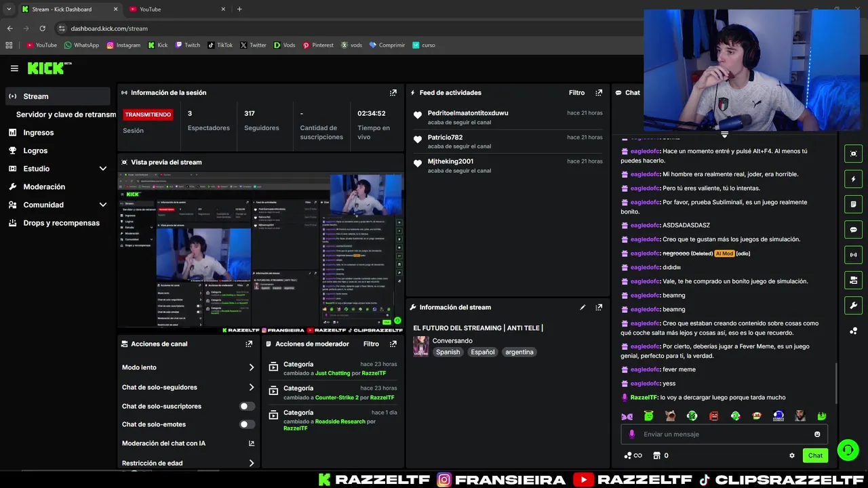Go back with browser back arrow
The width and height of the screenshot is (868, 488).
[x=9, y=28]
